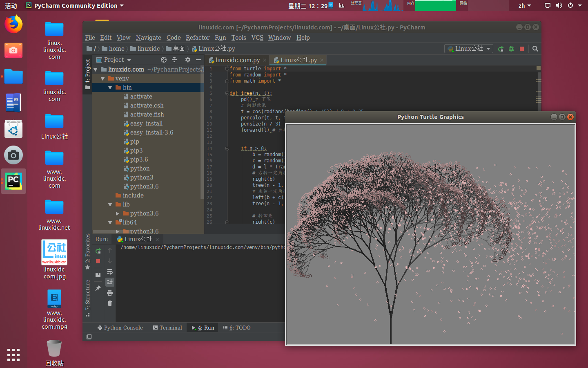Clear Run output with trash icon
Image resolution: width=588 pixels, height=368 pixels.
click(110, 303)
